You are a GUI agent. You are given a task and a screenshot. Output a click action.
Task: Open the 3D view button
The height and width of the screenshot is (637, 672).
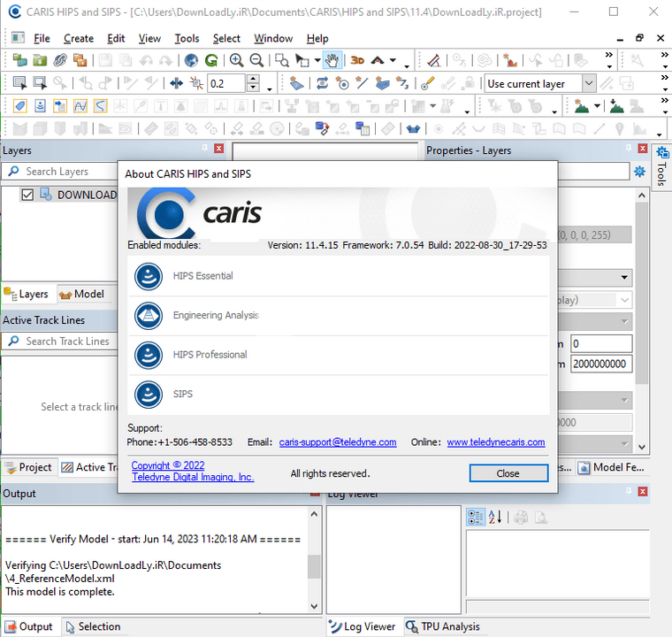tap(357, 60)
